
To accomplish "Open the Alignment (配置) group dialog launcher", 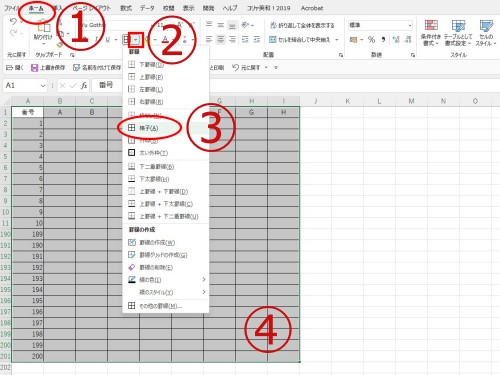I will point(341,55).
